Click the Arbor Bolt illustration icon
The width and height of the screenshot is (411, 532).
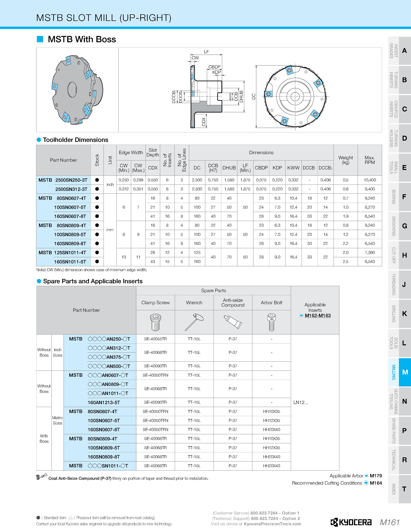pos(271,322)
